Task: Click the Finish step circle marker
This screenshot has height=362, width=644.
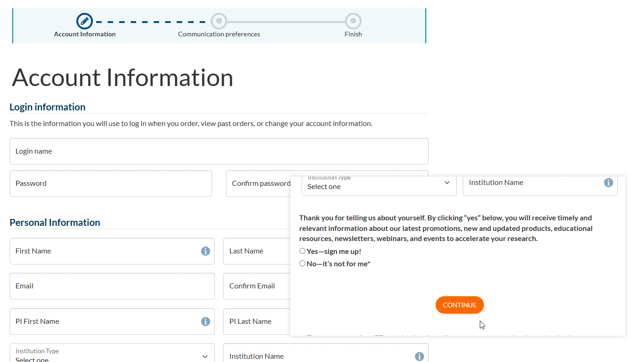Action: [353, 21]
